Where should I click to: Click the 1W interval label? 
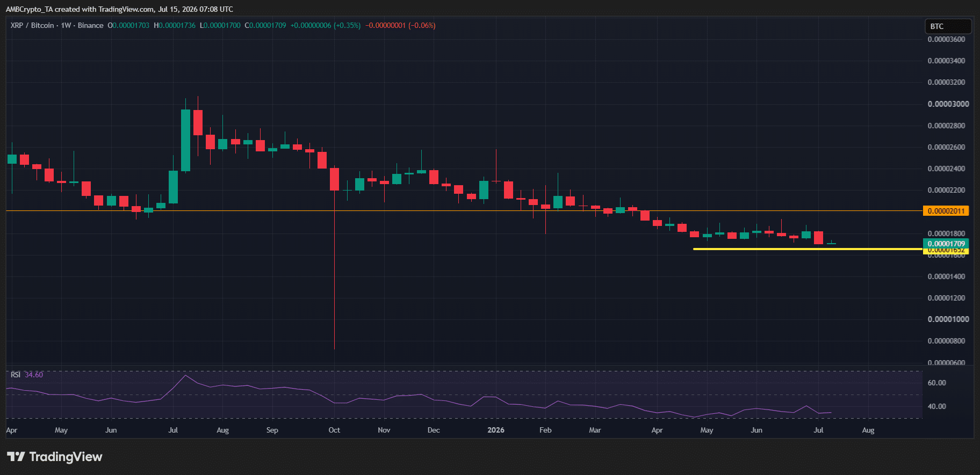point(66,25)
